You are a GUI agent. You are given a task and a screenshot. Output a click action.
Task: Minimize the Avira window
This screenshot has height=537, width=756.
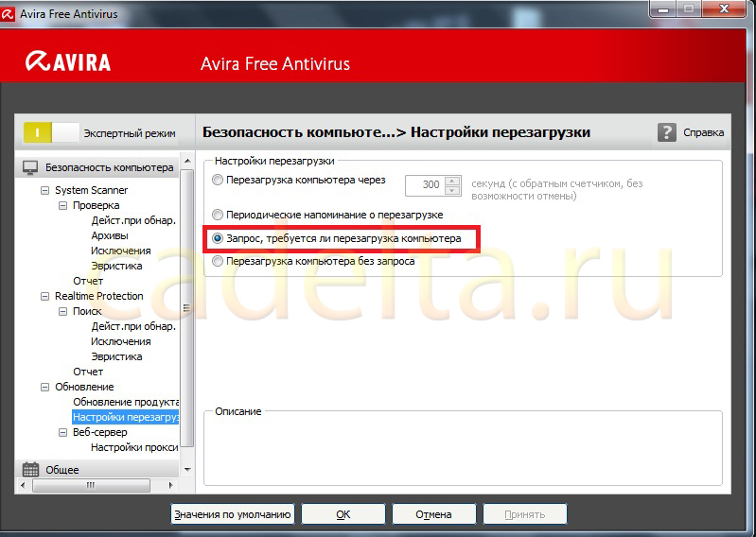[663, 9]
